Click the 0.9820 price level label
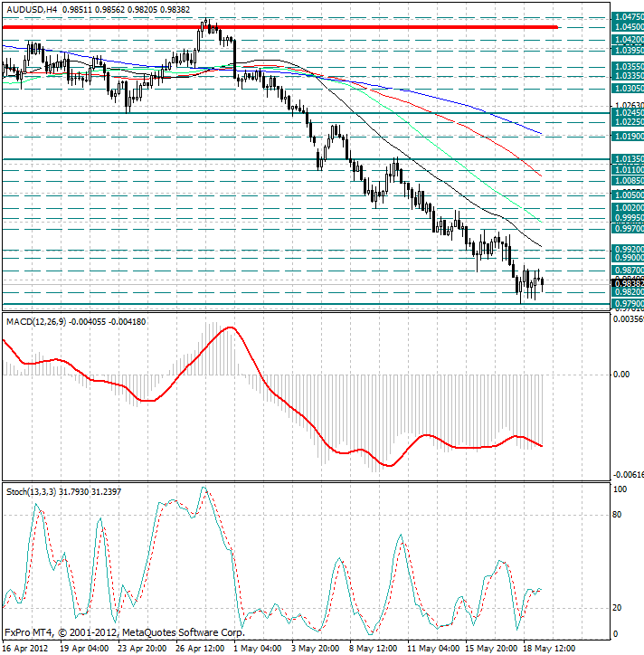 (x=628, y=292)
